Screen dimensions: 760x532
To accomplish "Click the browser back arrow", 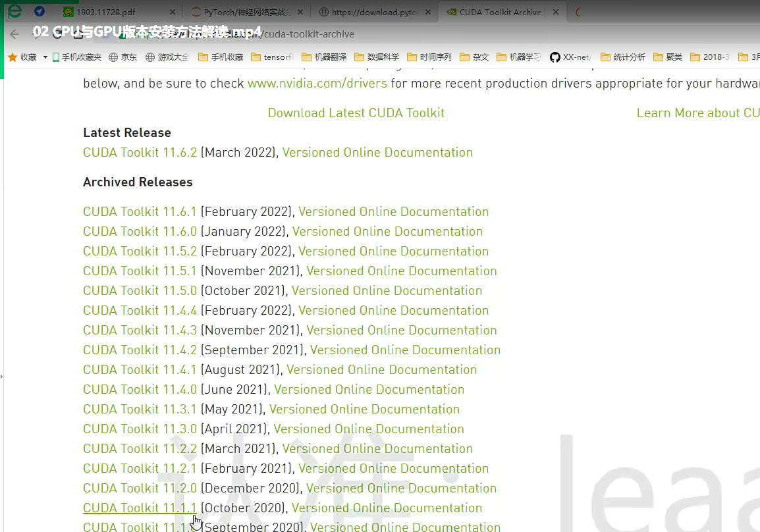I will 14,34.
